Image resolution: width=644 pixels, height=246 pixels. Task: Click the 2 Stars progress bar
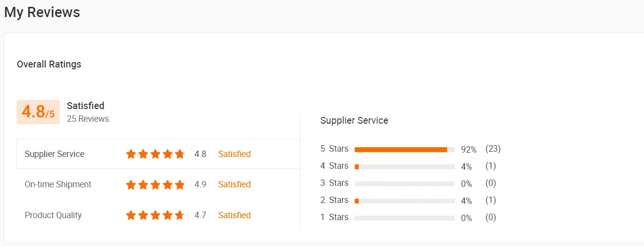(405, 201)
